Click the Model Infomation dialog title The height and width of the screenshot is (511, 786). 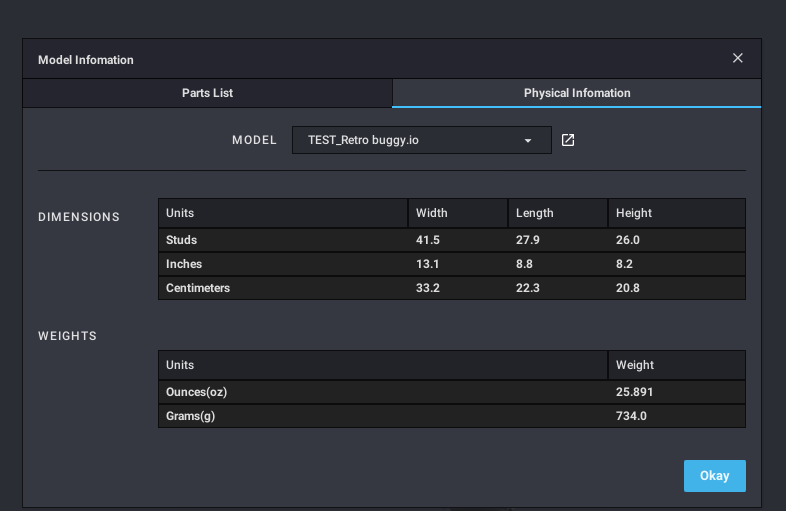pyautogui.click(x=86, y=60)
